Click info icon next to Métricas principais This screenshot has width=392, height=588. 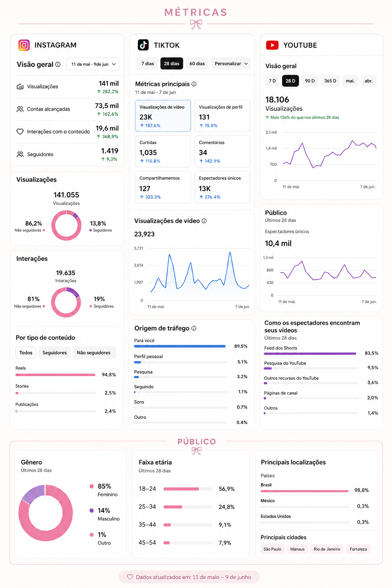[x=194, y=84]
